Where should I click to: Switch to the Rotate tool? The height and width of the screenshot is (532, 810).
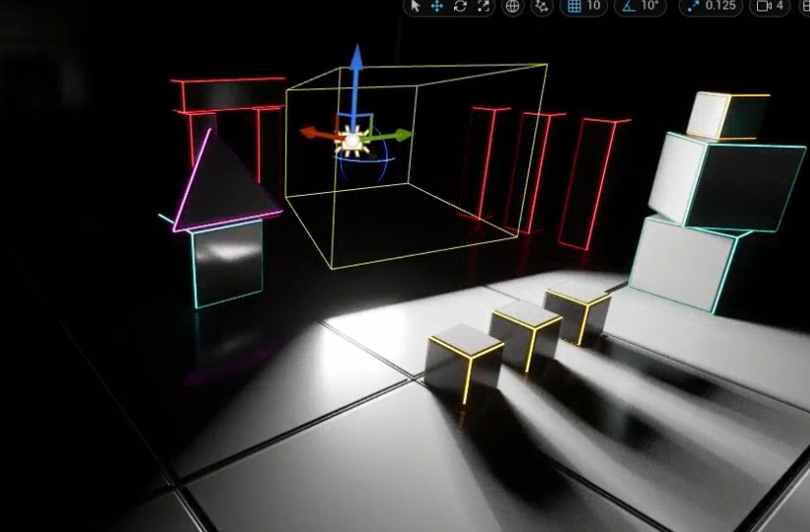click(x=460, y=6)
